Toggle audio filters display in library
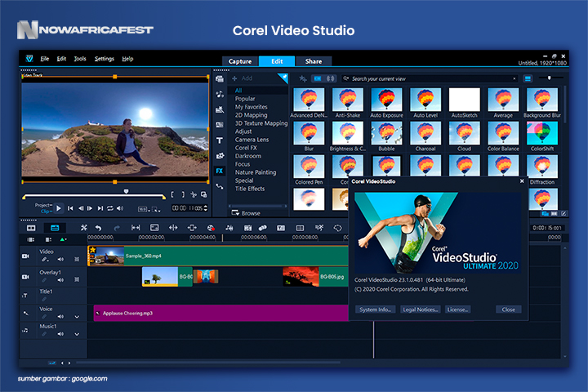 (331, 78)
